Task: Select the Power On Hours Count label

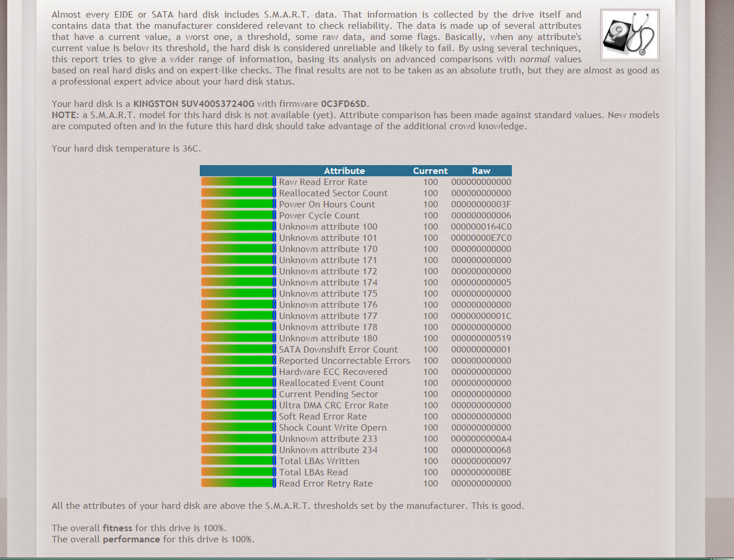Action: (327, 204)
